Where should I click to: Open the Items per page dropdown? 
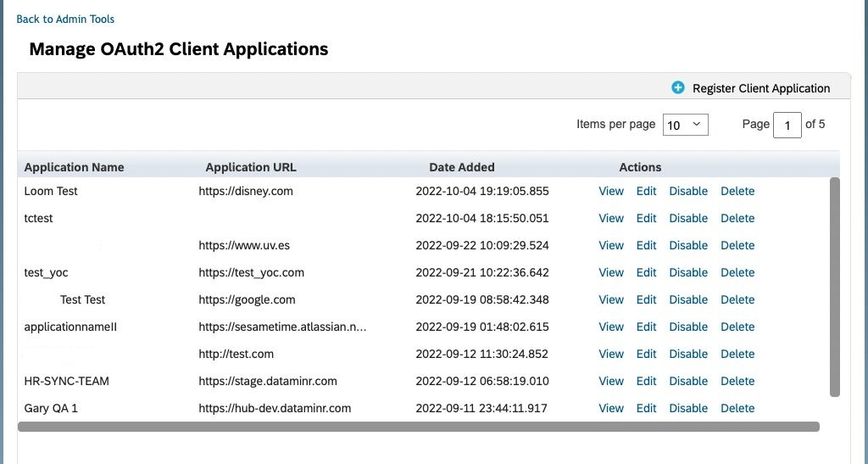point(685,125)
